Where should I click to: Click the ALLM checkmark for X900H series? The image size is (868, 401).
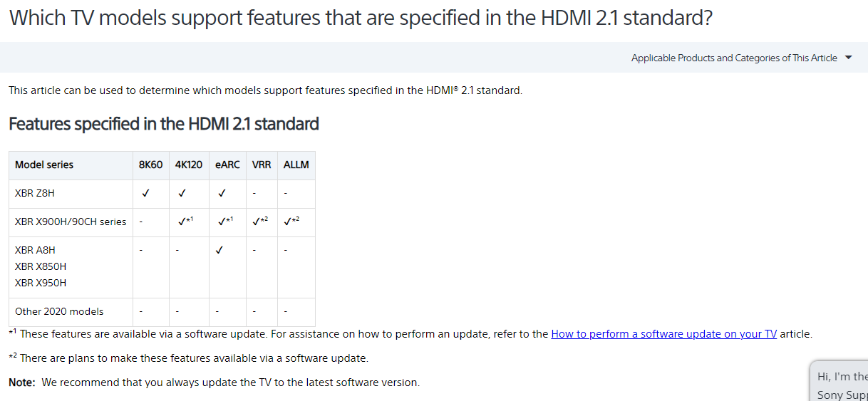pyautogui.click(x=291, y=221)
